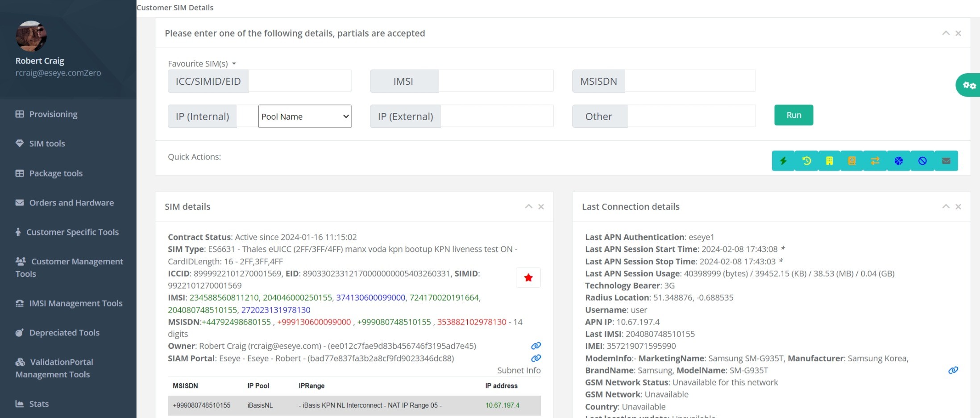Viewport: 980px width, 418px height.
Task: Click the green gears tab on right edge
Action: (968, 85)
